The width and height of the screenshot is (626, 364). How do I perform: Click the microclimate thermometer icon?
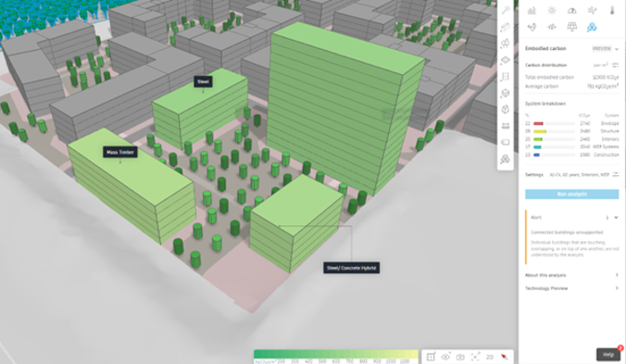click(x=612, y=11)
